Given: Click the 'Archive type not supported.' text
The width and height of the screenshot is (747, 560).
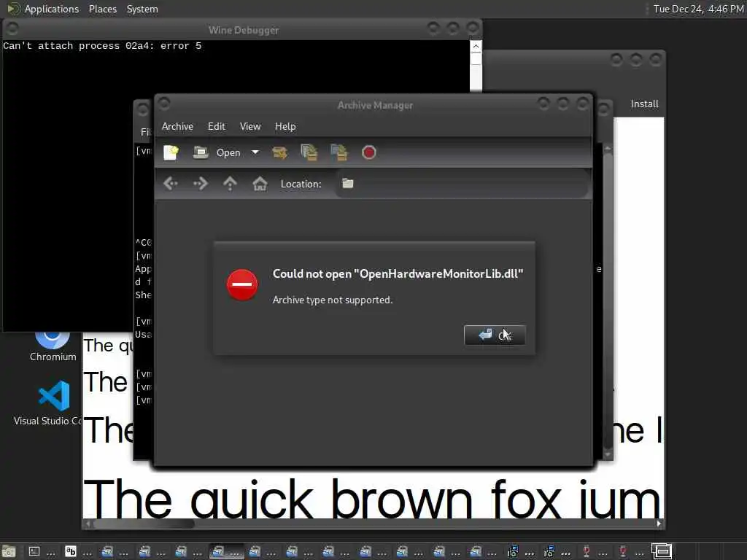Looking at the screenshot, I should click(x=333, y=300).
